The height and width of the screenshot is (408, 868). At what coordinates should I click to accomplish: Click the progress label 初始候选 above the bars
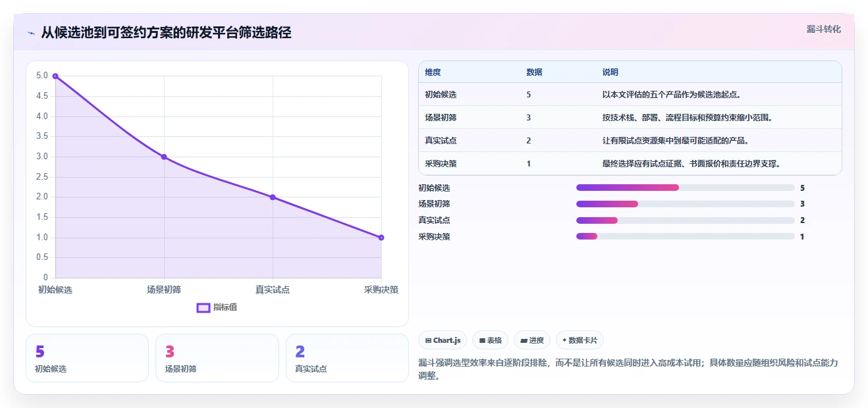click(435, 188)
